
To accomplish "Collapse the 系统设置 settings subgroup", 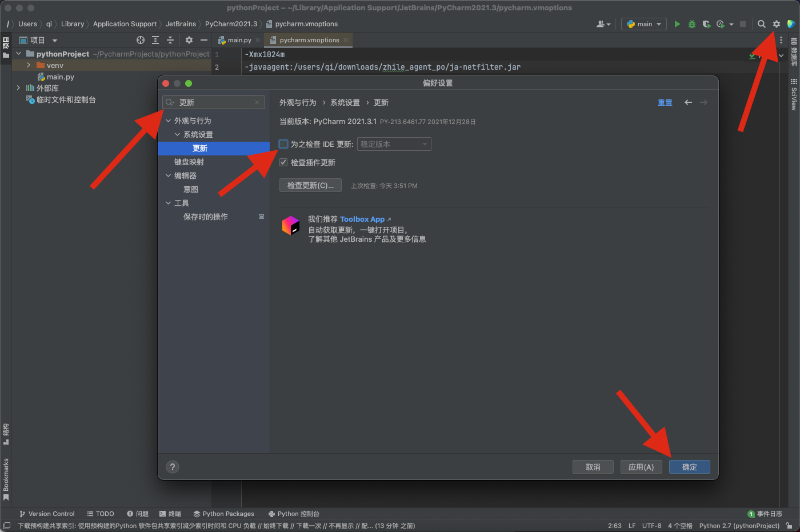I will click(x=178, y=134).
